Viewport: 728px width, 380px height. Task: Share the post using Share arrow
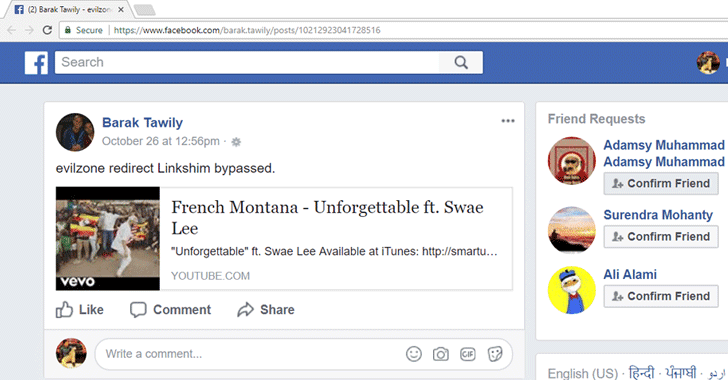266,310
